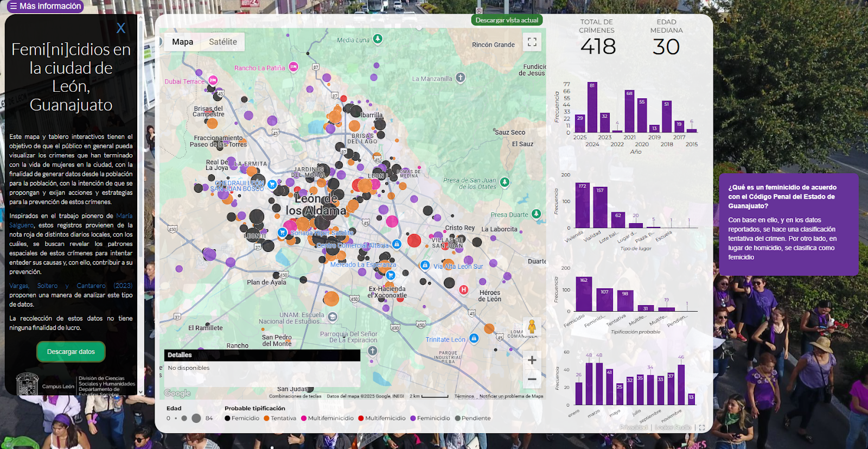Click the sidebar scrollbar down arrow
The width and height of the screenshot is (868, 449).
pyautogui.click(x=141, y=391)
